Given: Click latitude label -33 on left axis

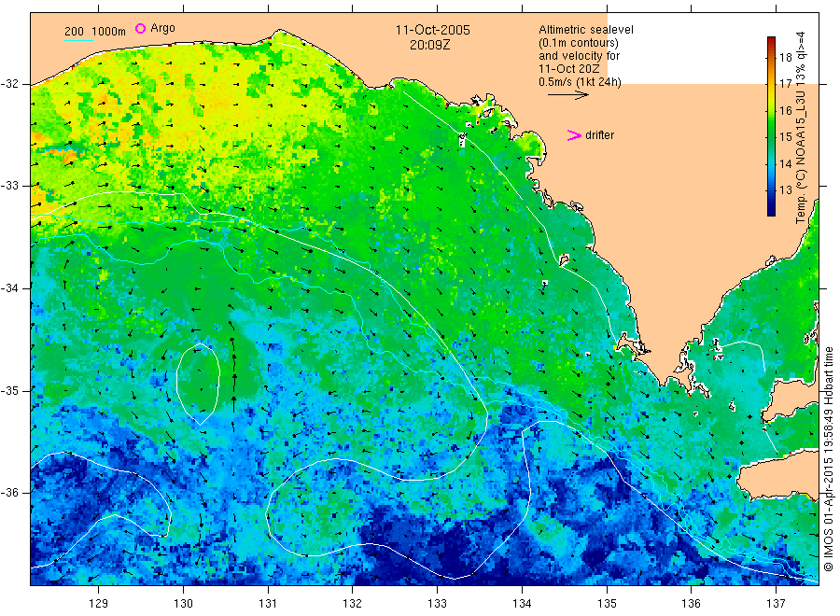Looking at the screenshot, I should (x=10, y=186).
